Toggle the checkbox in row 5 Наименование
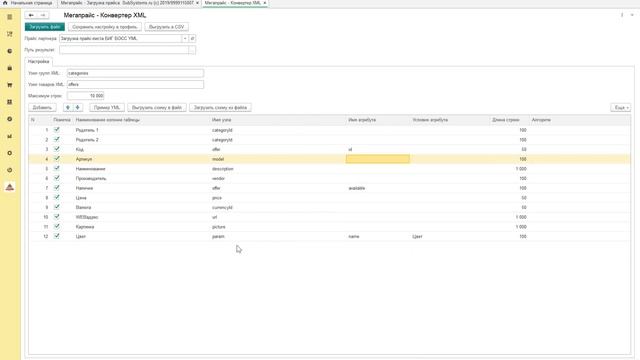 point(57,169)
